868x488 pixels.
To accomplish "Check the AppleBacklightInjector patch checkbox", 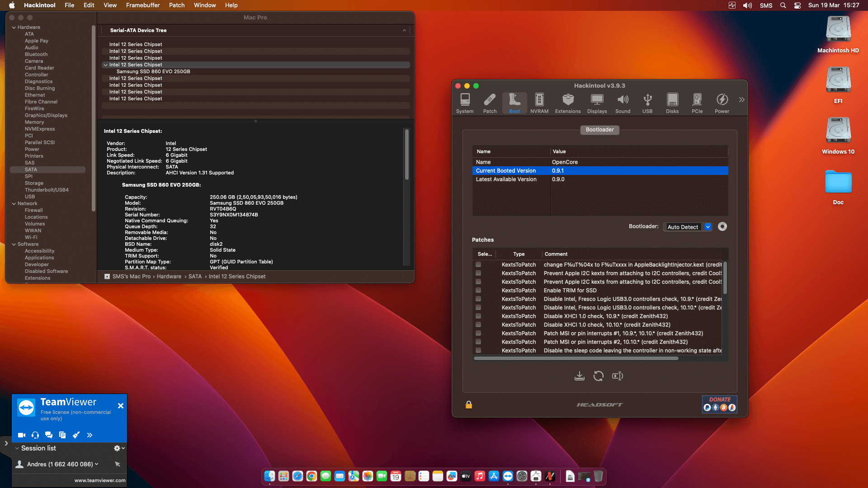I will click(478, 264).
